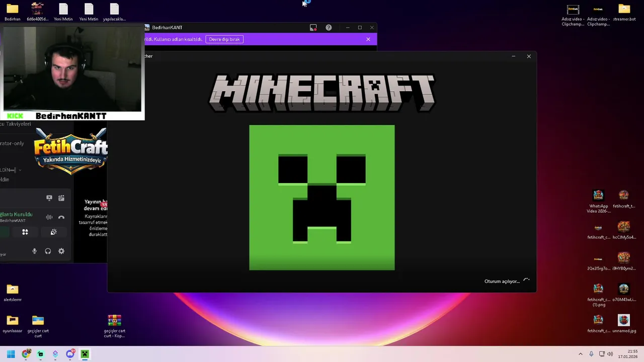Select Minecraft Launcher taskbar icon

pos(85,354)
